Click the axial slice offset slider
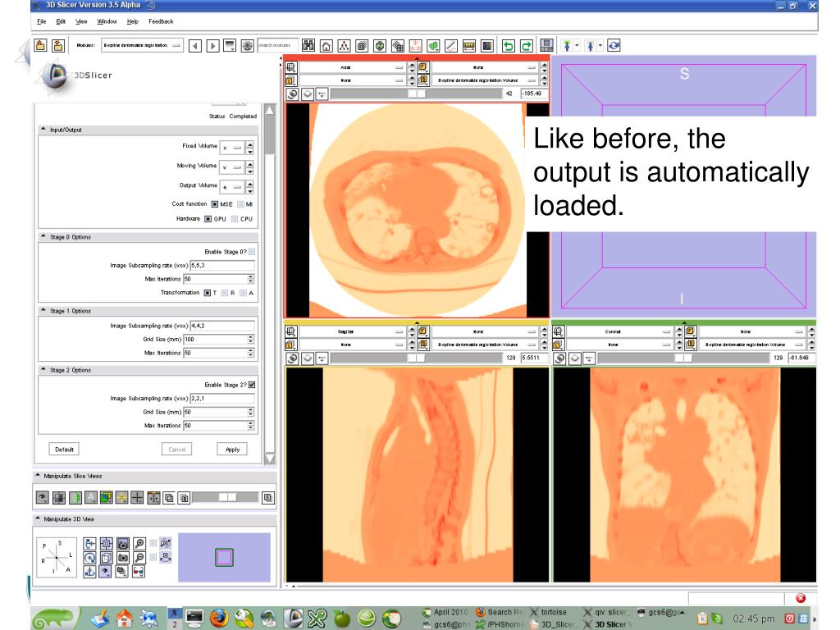This screenshot has height=630, width=840. [x=416, y=94]
